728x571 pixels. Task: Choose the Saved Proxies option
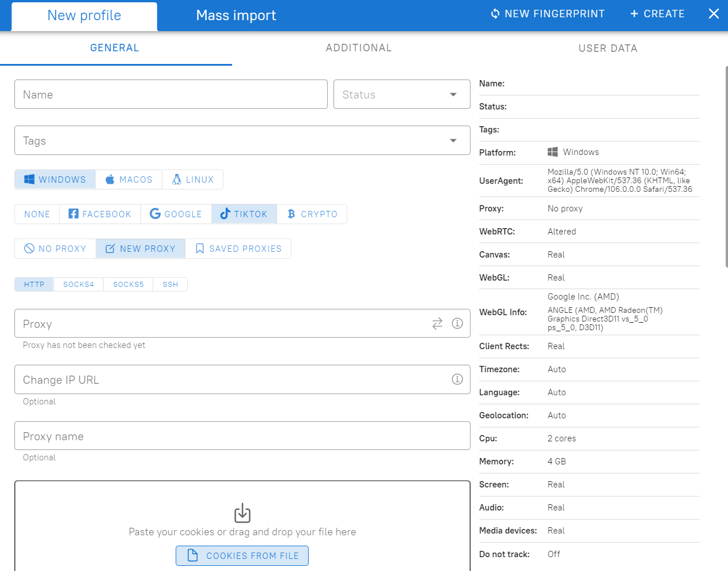click(x=238, y=249)
